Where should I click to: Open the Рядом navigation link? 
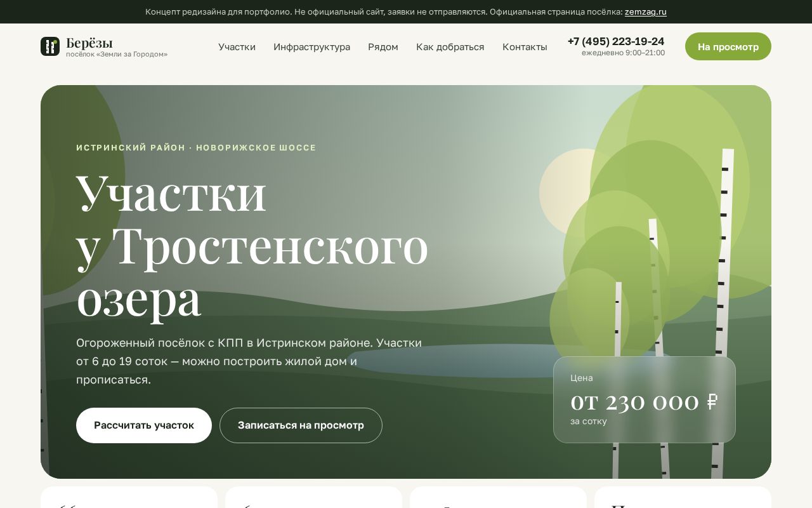[383, 47]
